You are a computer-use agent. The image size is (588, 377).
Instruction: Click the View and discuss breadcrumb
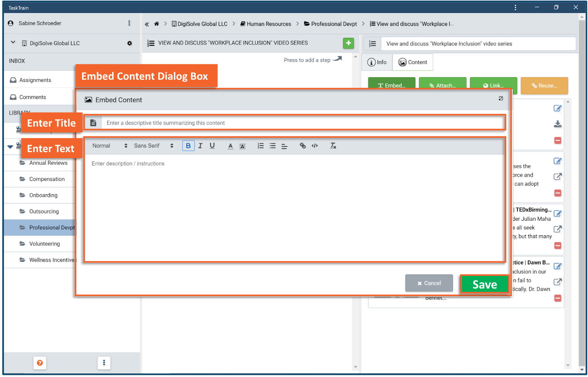click(412, 24)
